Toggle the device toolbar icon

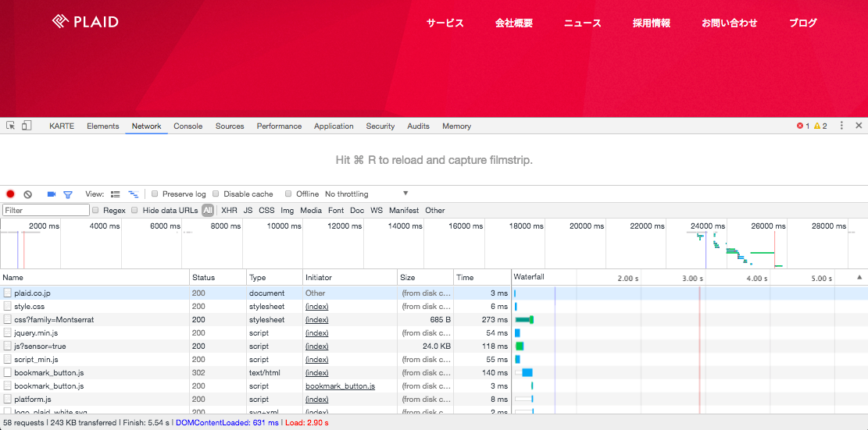click(27, 126)
